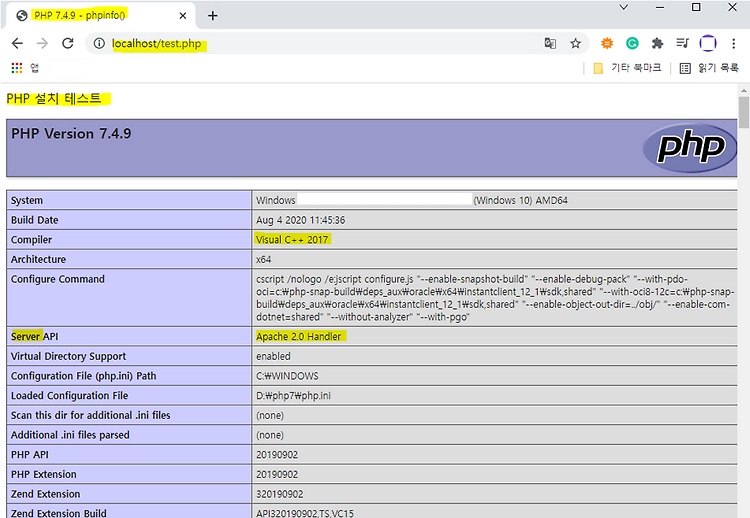Click the 'Configure Command' label

point(57,279)
